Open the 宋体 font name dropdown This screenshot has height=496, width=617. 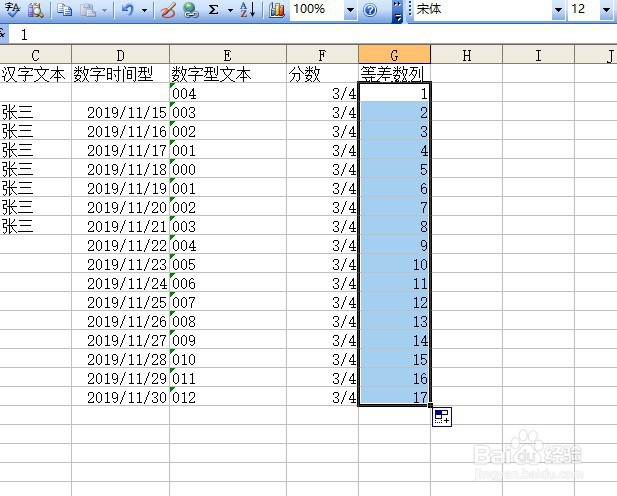click(x=558, y=9)
